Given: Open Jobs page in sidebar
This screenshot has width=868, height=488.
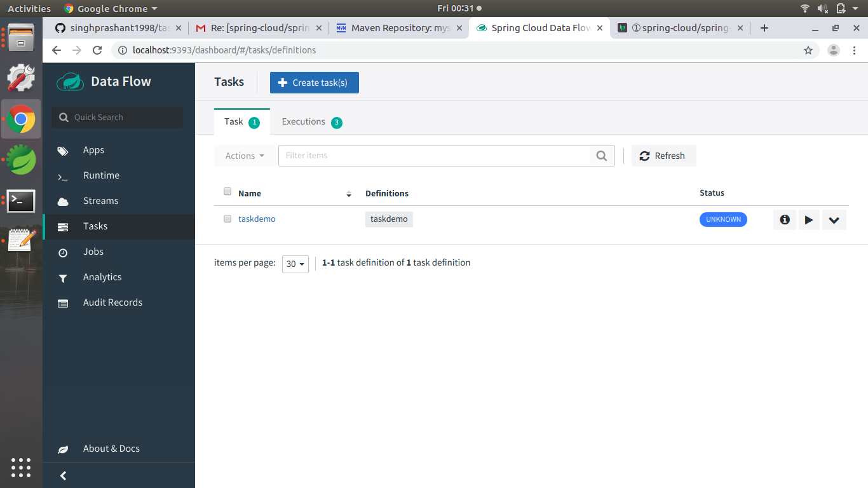Looking at the screenshot, I should click(93, 252).
